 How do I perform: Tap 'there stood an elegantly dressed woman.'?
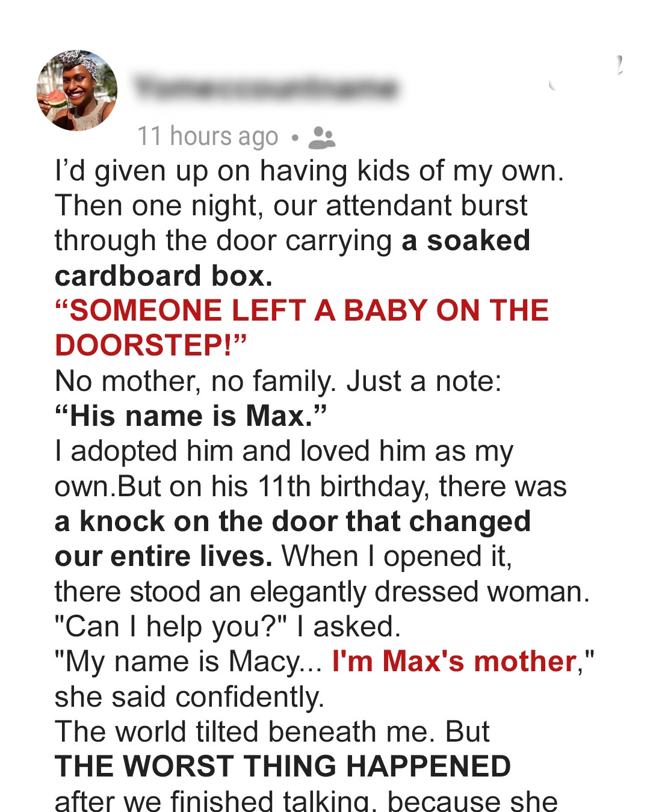click(322, 592)
